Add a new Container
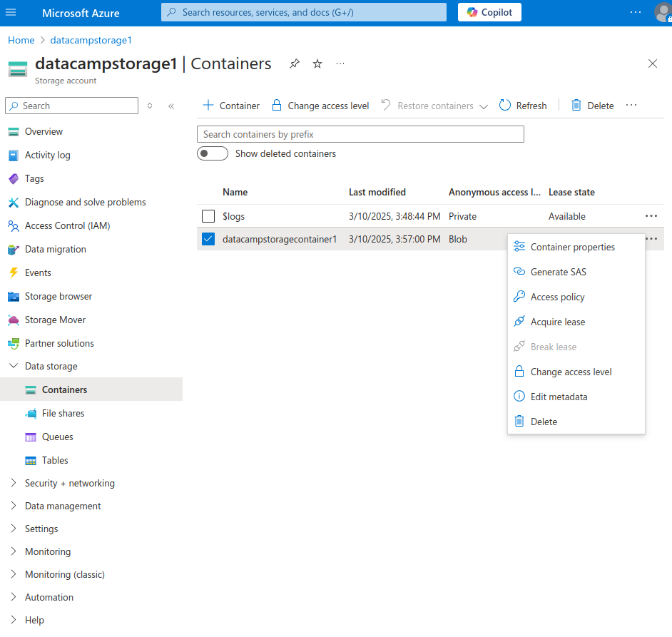The image size is (672, 637). 231,106
